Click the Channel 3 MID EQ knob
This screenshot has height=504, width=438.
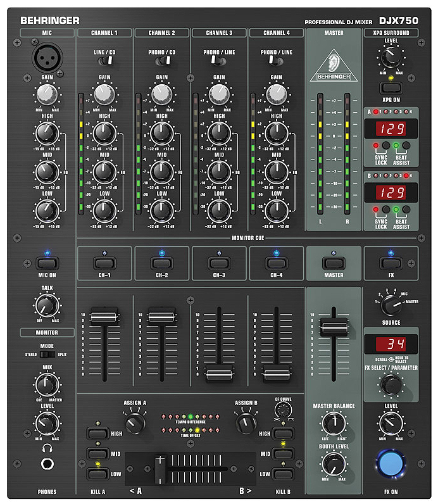219,172
